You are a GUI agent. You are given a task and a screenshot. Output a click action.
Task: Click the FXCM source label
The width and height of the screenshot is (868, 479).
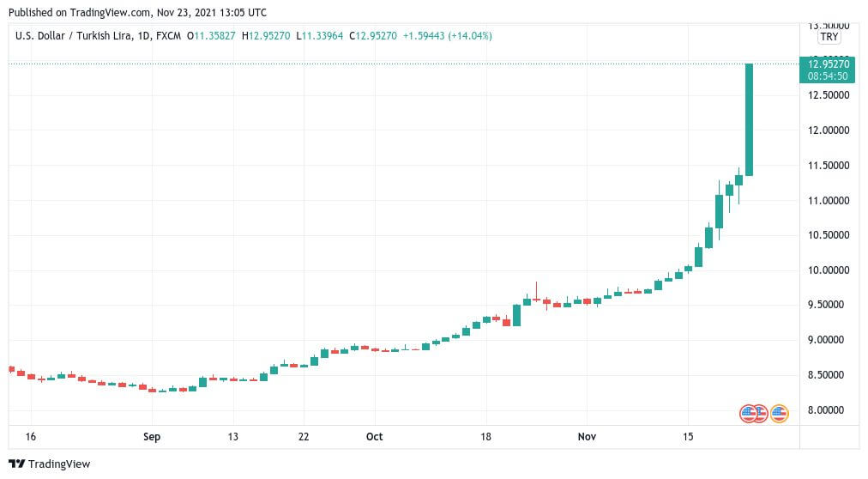click(x=168, y=36)
